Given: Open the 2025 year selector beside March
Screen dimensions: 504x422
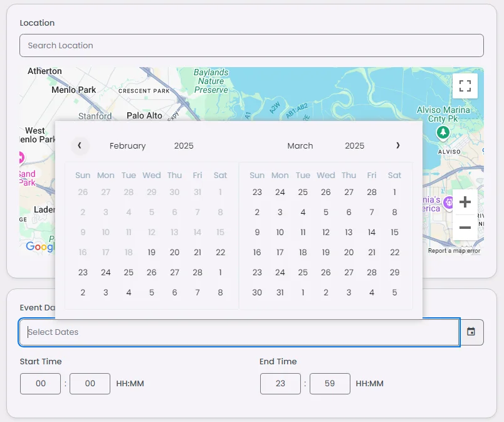Looking at the screenshot, I should click(354, 145).
